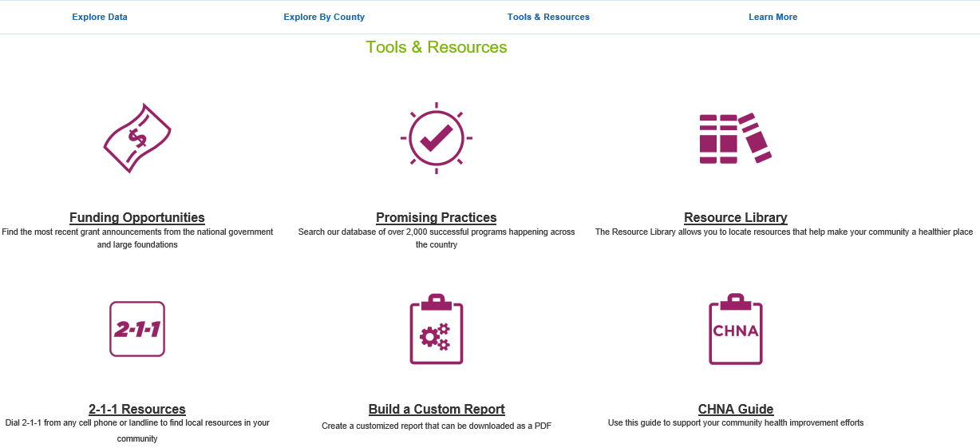Click the CHNA clipboard icon
The width and height of the screenshot is (980, 448).
(x=736, y=329)
